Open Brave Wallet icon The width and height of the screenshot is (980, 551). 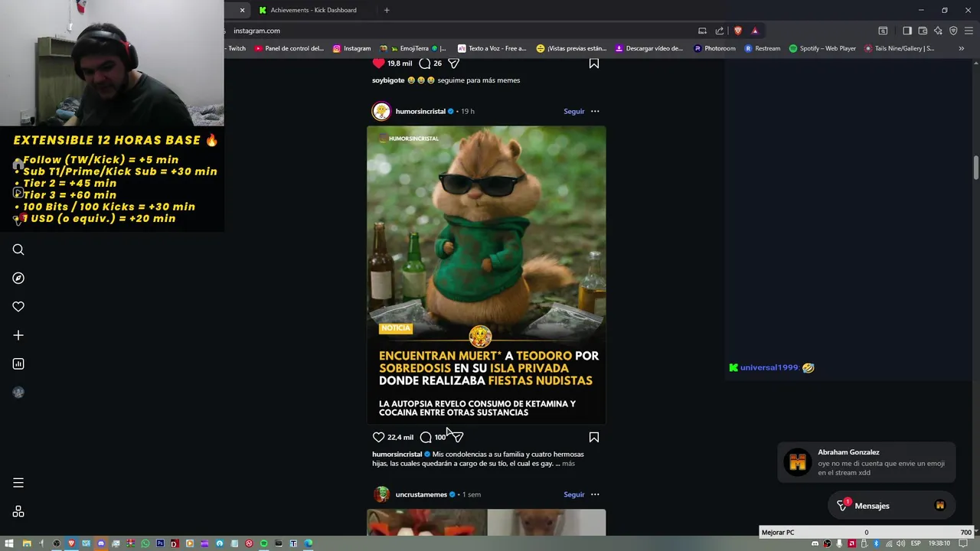click(923, 31)
